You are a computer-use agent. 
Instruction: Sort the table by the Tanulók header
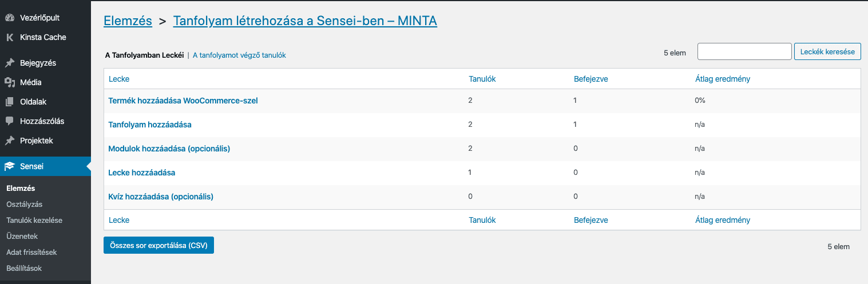click(x=482, y=79)
